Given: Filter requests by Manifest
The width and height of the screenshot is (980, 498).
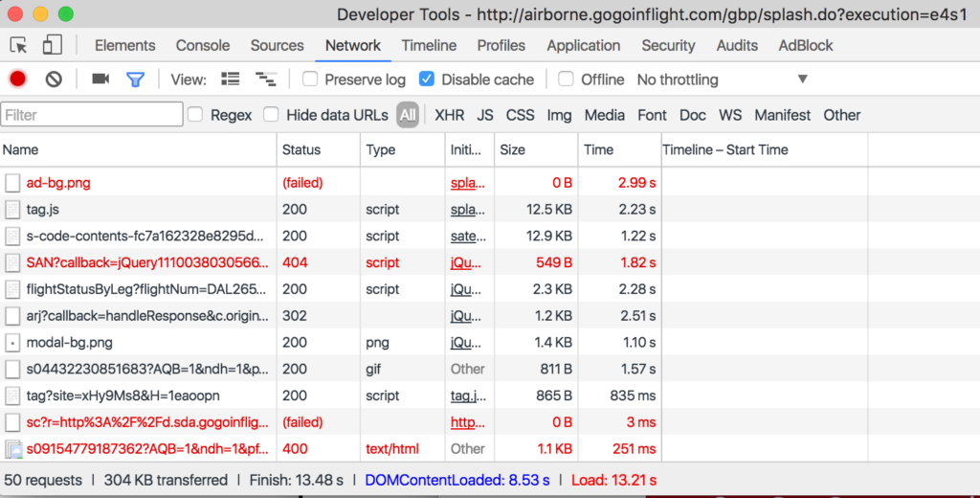Looking at the screenshot, I should pos(783,115).
